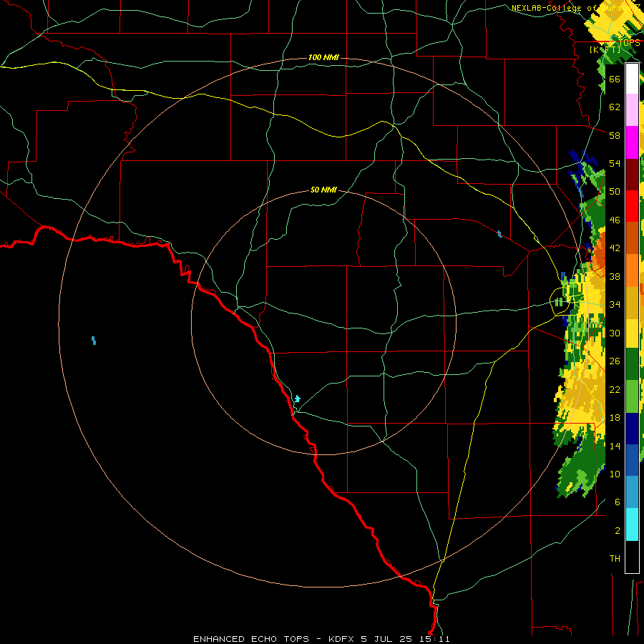Click the legend value "14"
This screenshot has width=644, height=644.
pyautogui.click(x=615, y=446)
